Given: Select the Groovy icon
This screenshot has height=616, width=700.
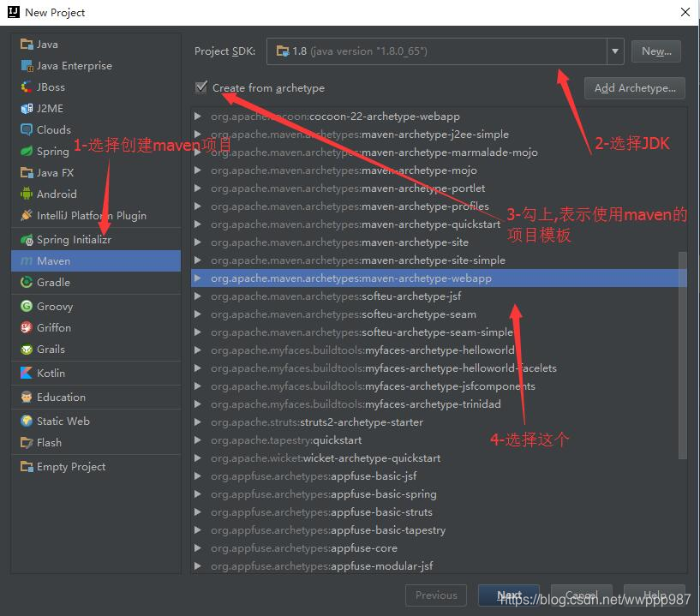Looking at the screenshot, I should [27, 306].
